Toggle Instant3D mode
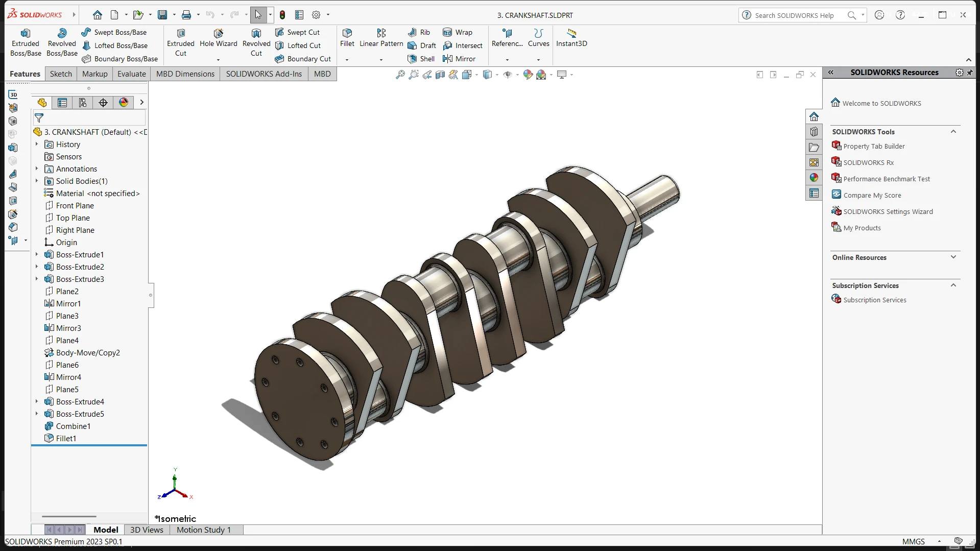The width and height of the screenshot is (980, 551). [571, 38]
